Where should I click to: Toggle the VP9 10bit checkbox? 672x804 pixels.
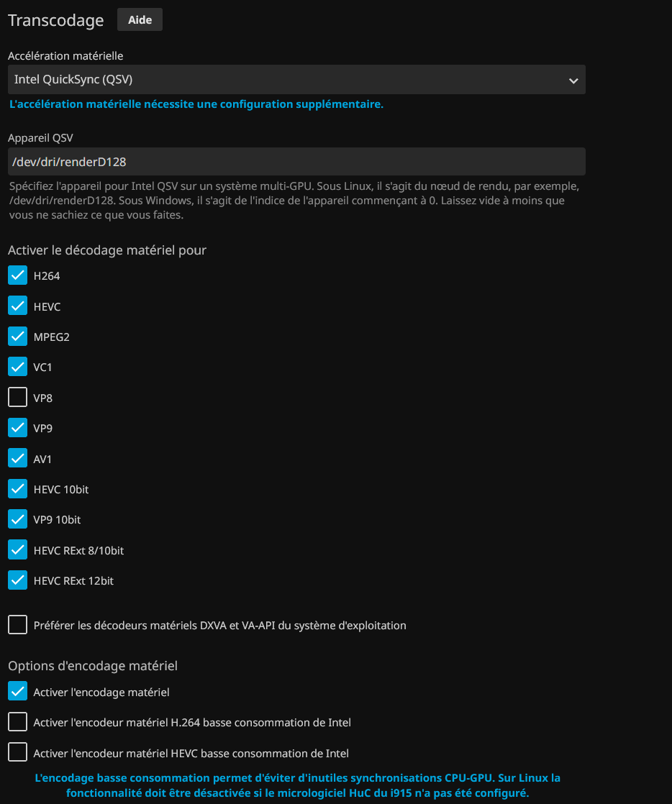coord(18,519)
